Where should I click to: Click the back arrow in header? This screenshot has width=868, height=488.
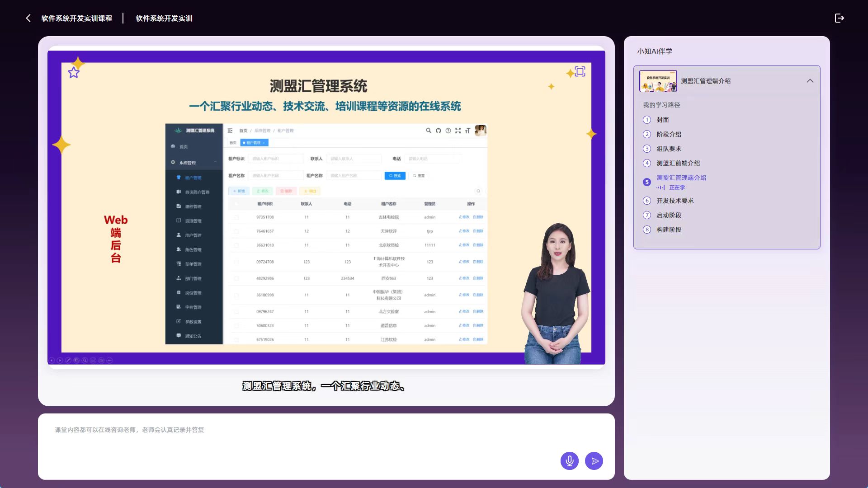(28, 18)
